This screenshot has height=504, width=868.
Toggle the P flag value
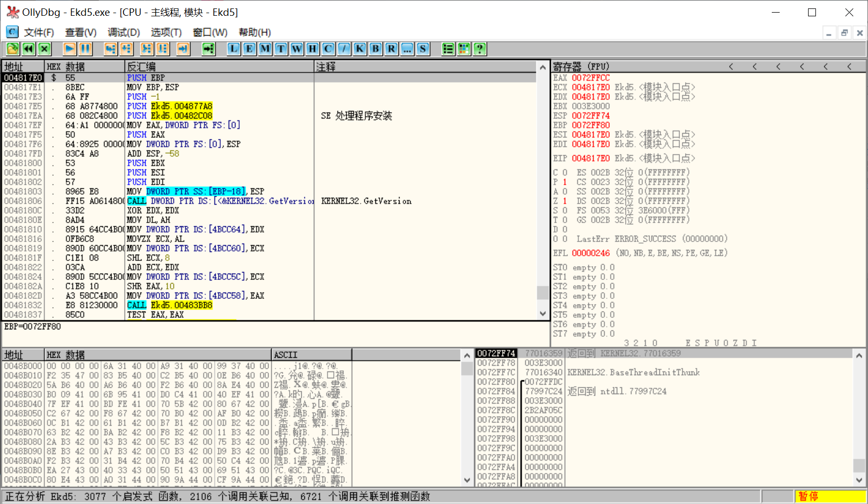pyautogui.click(x=565, y=182)
